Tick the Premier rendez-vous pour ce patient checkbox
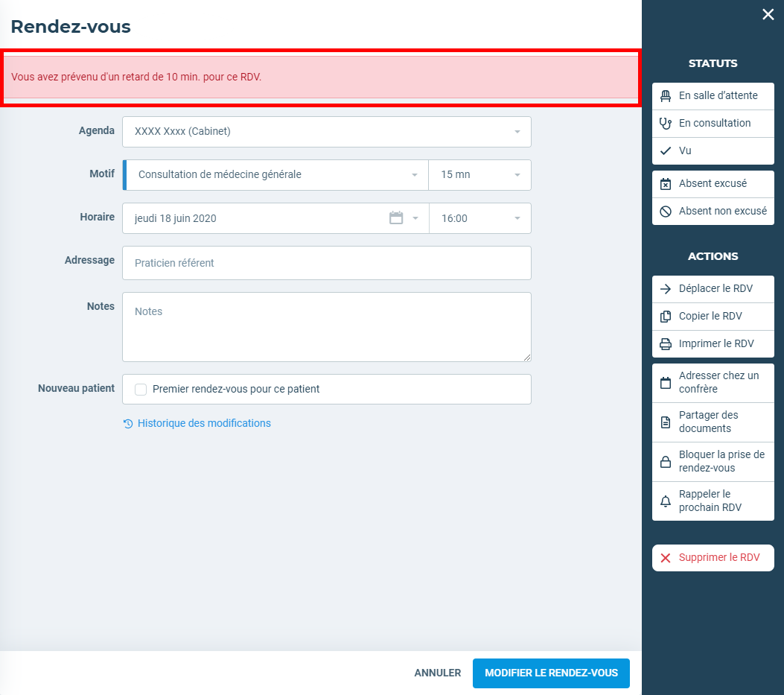This screenshot has width=784, height=695. click(141, 389)
